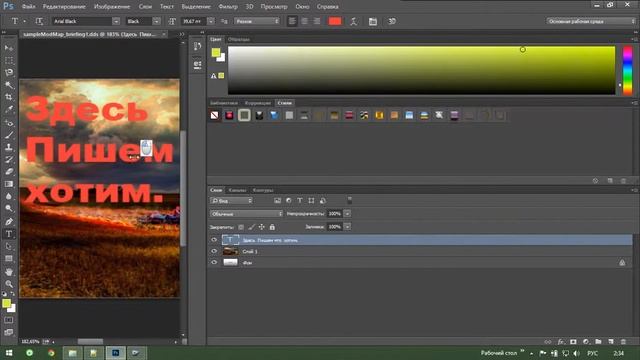Toggle text orientation icon in options bar

[39, 21]
